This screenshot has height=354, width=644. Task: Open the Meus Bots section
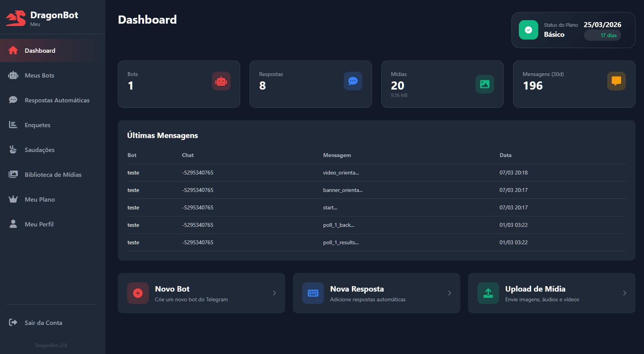click(39, 75)
